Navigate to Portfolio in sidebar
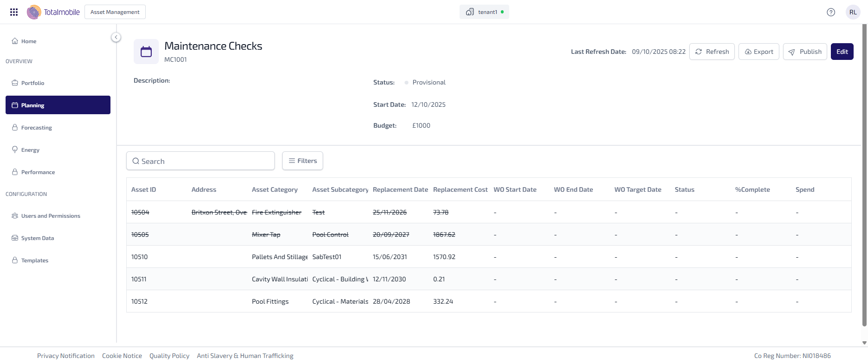 click(x=32, y=83)
